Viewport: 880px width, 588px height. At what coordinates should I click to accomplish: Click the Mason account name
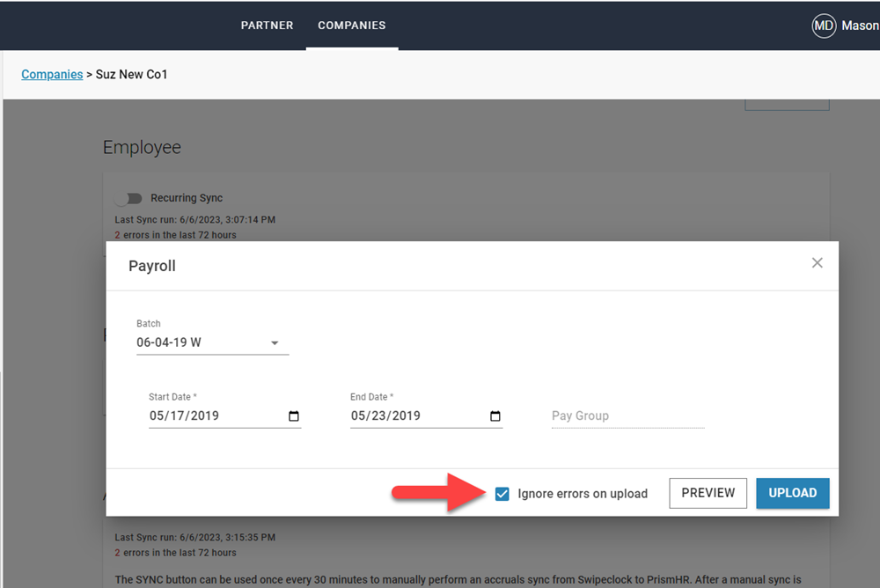858,26
